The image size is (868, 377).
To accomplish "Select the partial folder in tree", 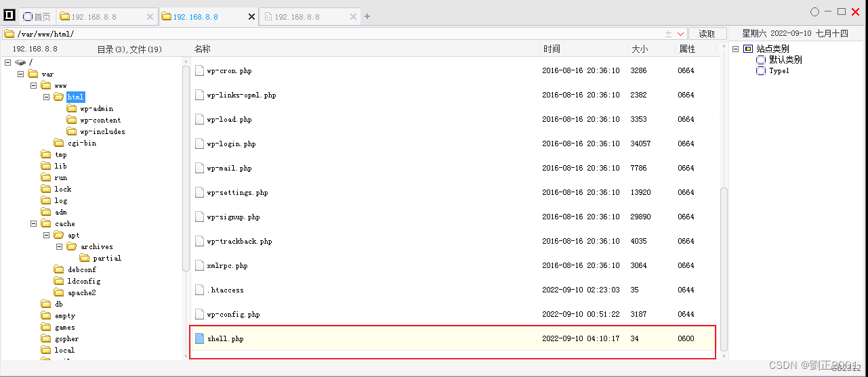I will [107, 258].
